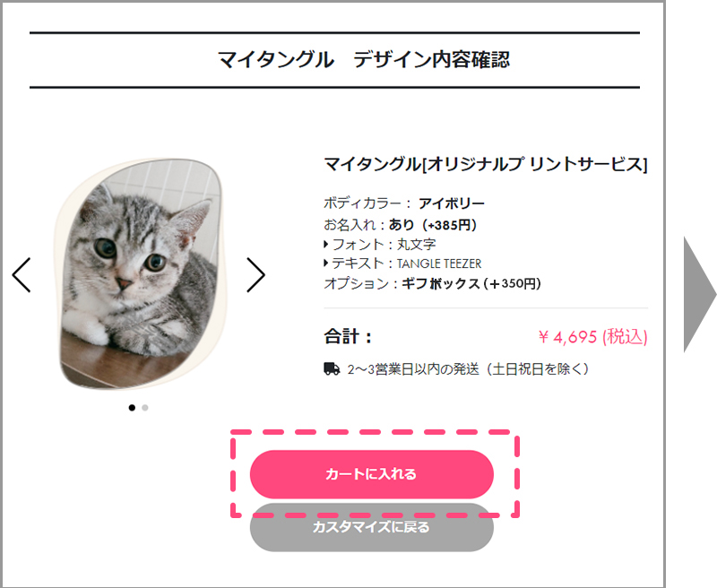Click the ボディカラー アイボリー line

403,203
